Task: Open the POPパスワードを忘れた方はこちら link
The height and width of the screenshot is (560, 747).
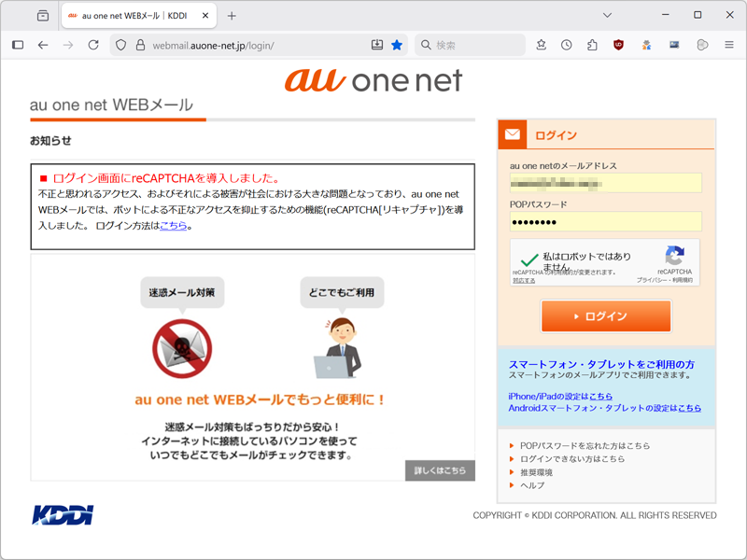Action: click(x=585, y=446)
